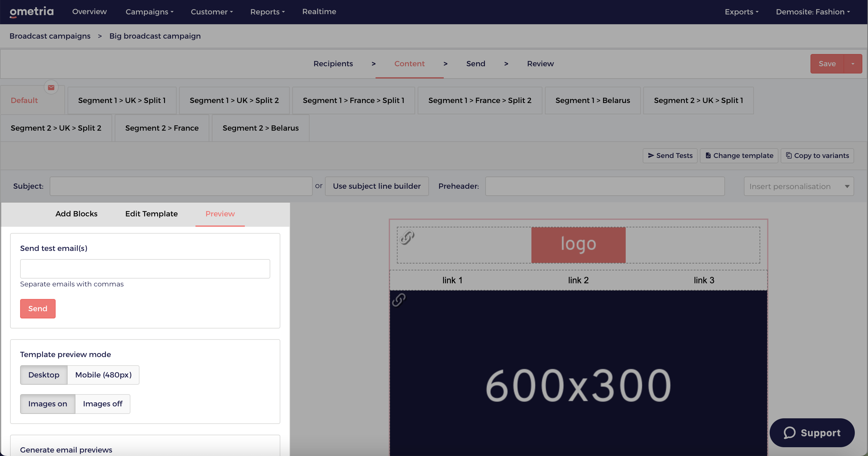Open Exports dropdown menu
Viewport: 868px width, 456px height.
(x=742, y=12)
